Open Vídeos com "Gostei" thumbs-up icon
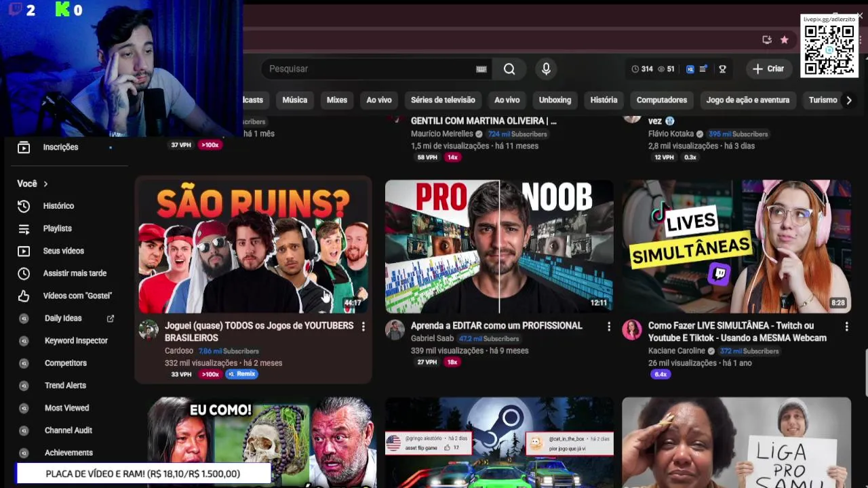The image size is (868, 488). (x=24, y=296)
